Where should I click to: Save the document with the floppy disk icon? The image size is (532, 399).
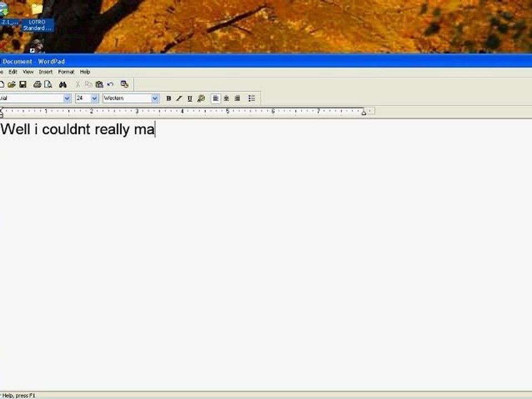click(x=23, y=84)
